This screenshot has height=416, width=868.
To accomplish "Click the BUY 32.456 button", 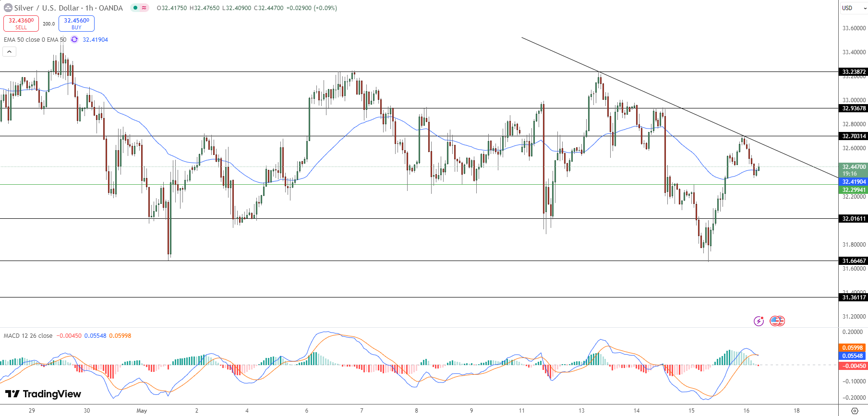I will tap(76, 24).
